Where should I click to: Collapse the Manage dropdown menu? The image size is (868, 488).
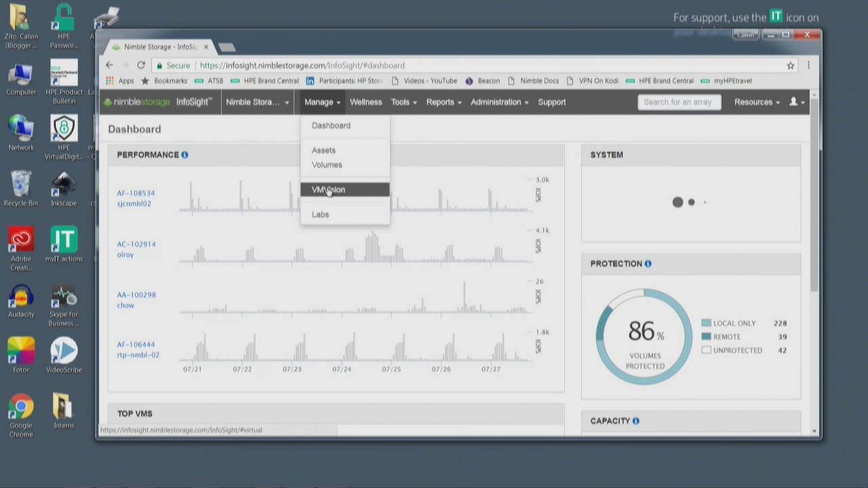coord(322,102)
